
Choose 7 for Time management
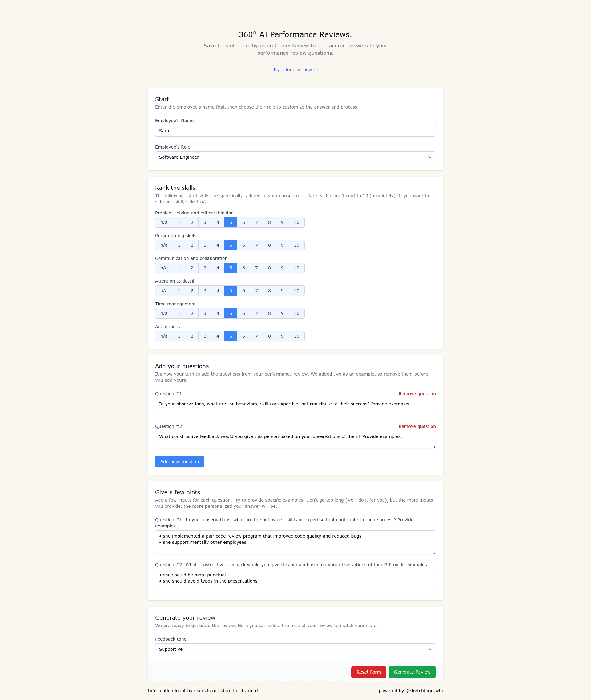[x=257, y=313]
